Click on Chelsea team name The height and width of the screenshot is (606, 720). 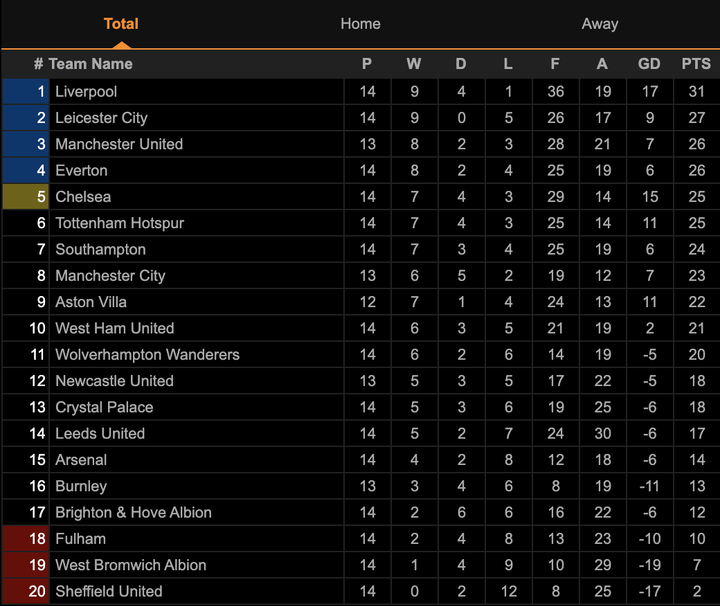pos(83,197)
